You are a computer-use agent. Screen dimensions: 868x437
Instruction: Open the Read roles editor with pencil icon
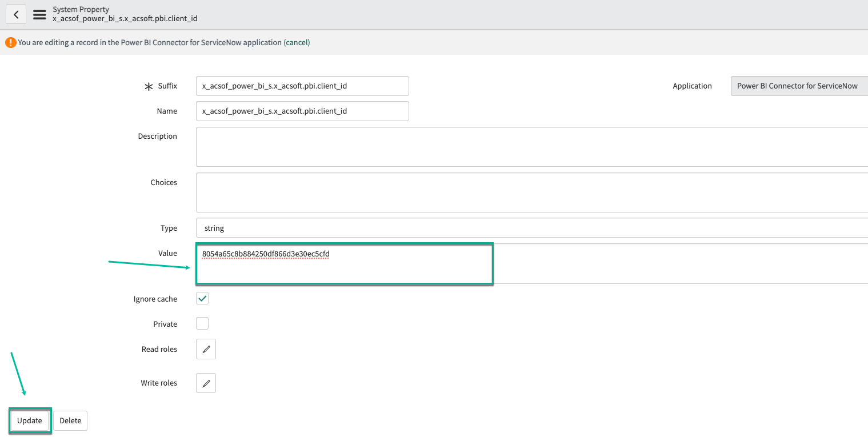pos(205,348)
